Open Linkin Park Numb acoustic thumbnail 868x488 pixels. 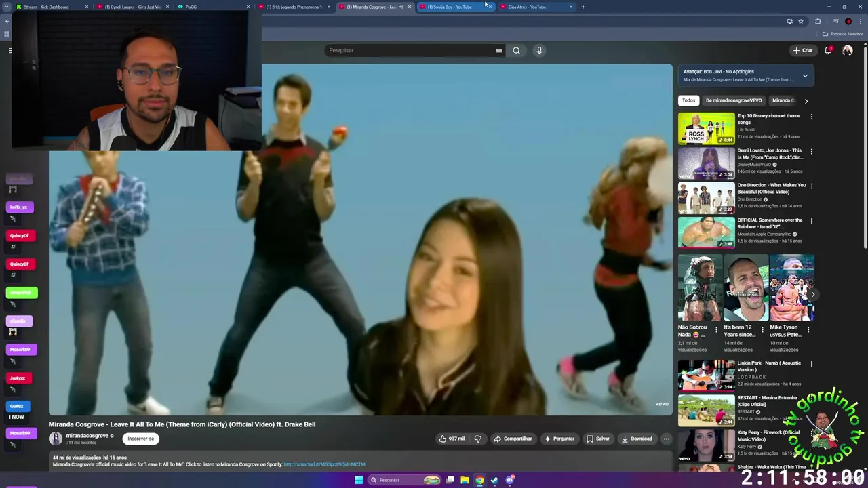pos(707,375)
